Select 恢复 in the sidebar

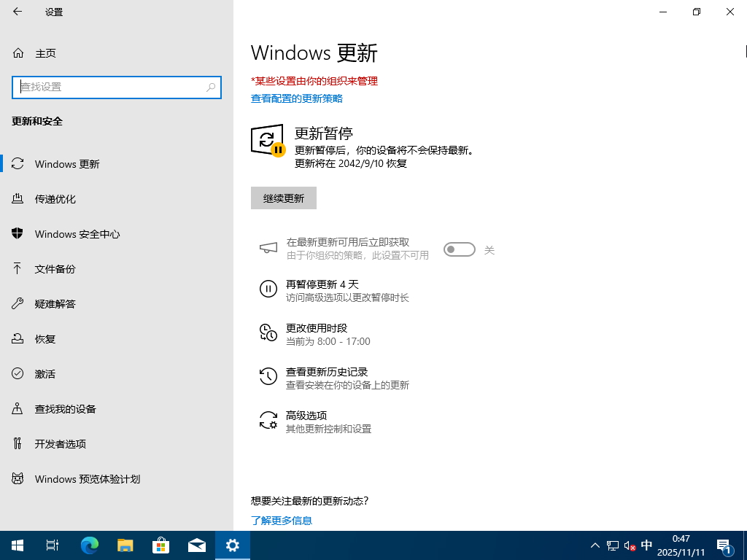tap(45, 338)
